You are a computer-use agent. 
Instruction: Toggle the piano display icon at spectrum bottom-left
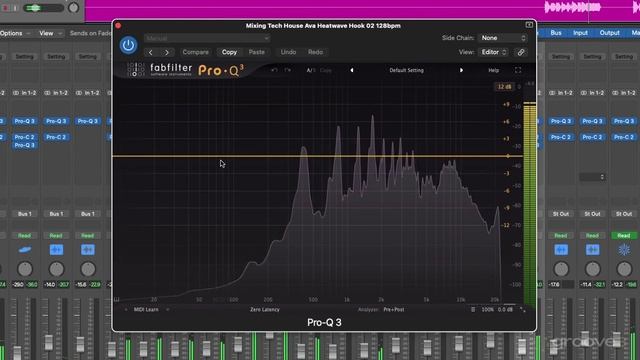(x=117, y=300)
